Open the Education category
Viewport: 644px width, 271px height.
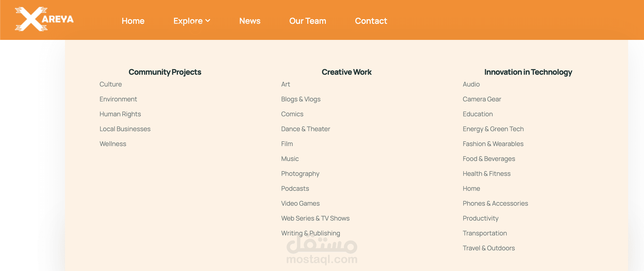pyautogui.click(x=477, y=114)
